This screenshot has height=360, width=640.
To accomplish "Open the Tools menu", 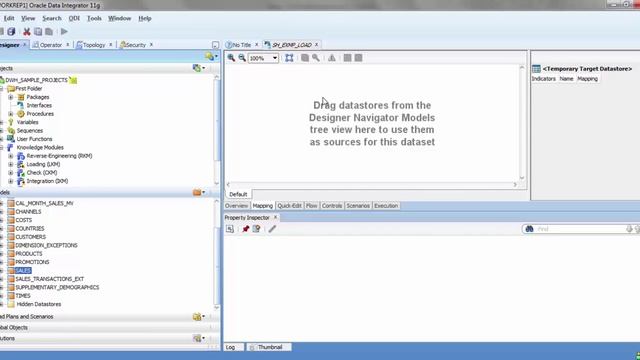I will click(94, 18).
